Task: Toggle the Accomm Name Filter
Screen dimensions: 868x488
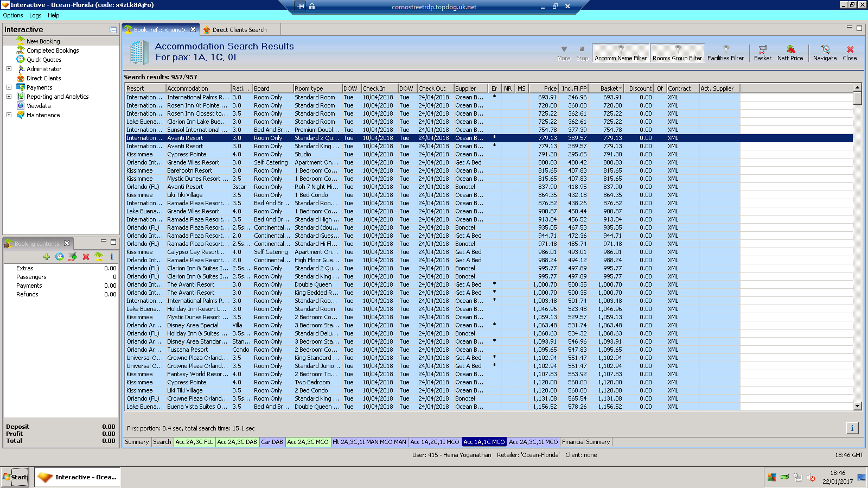Action: [621, 53]
